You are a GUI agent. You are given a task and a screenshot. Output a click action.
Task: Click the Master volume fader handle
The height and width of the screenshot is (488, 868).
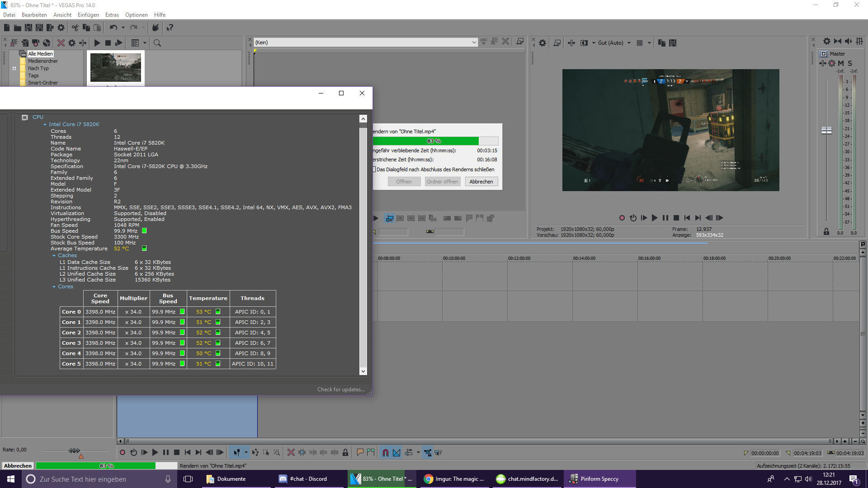coord(826,130)
